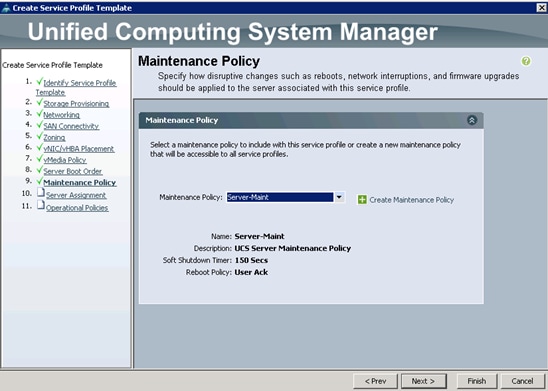This screenshot has height=391, width=548.
Task: Go to Storage Provisioning step
Action: (76, 104)
